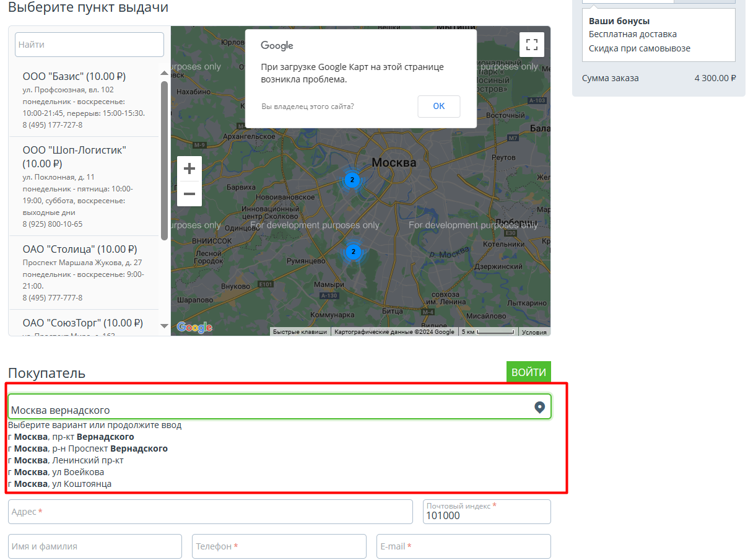Focus the "Телефон" input field

pyautogui.click(x=279, y=546)
